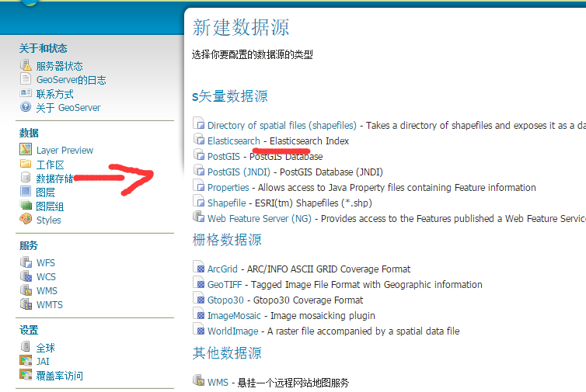Click the 工作区 folder icon
586x392 pixels.
tap(26, 164)
